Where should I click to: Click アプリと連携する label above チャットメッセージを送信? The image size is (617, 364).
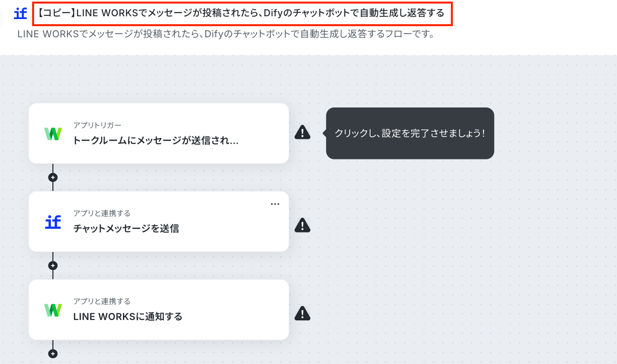102,213
